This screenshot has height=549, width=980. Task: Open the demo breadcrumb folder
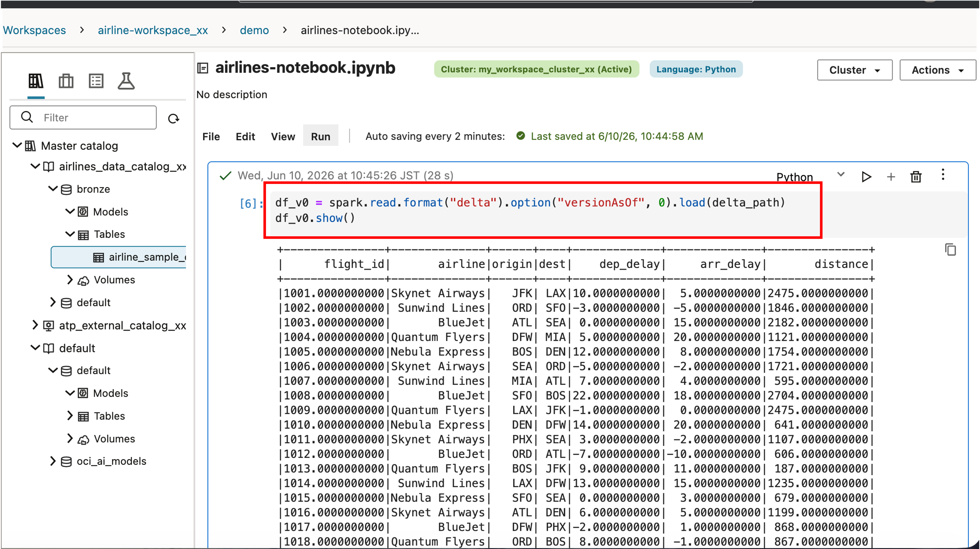pyautogui.click(x=254, y=30)
